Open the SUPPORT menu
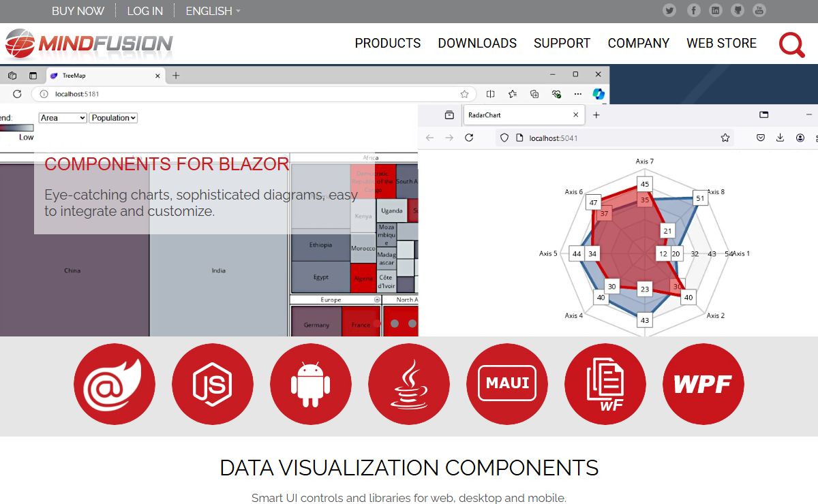The height and width of the screenshot is (504, 818). tap(562, 43)
